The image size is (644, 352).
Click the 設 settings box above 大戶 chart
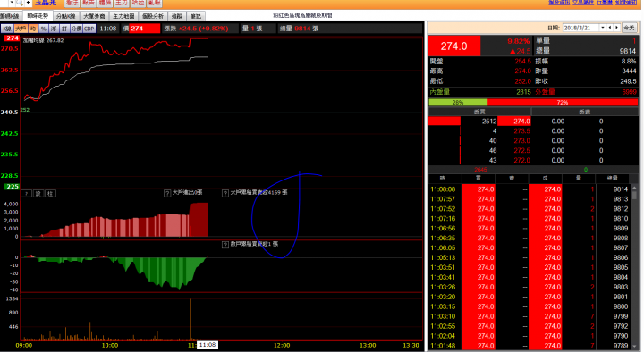coord(38,194)
